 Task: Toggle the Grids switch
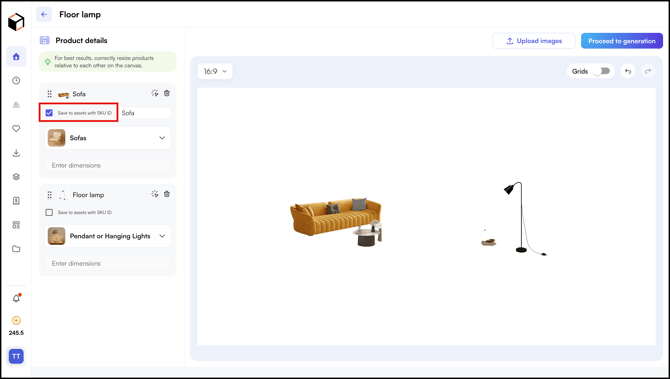(x=602, y=71)
